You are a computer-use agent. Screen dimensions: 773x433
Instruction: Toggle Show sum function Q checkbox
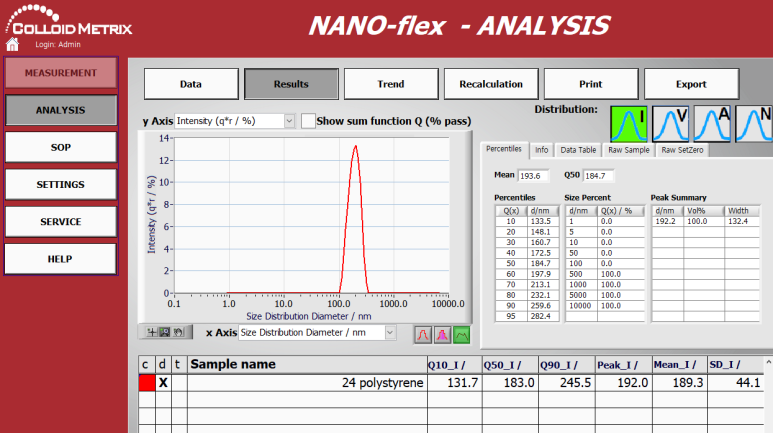(308, 121)
